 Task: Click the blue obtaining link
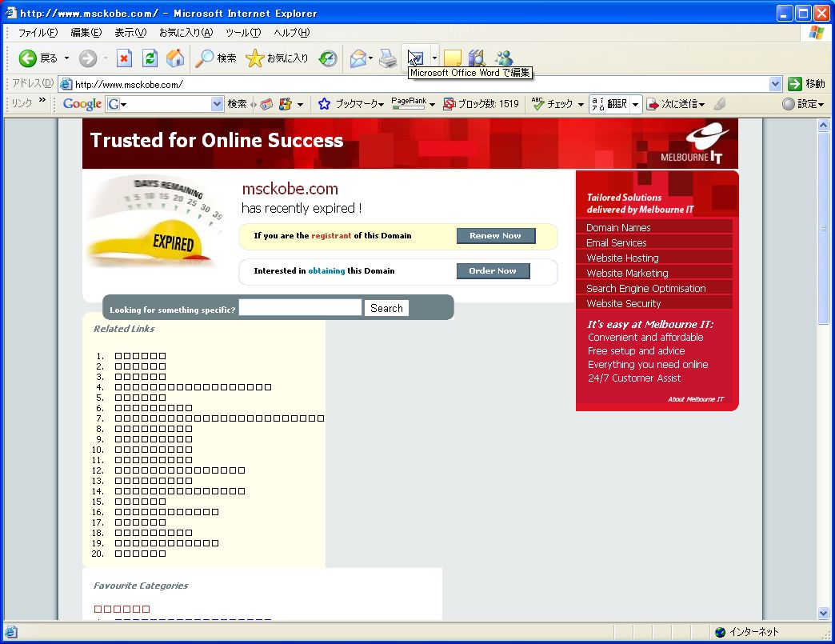pos(326,270)
